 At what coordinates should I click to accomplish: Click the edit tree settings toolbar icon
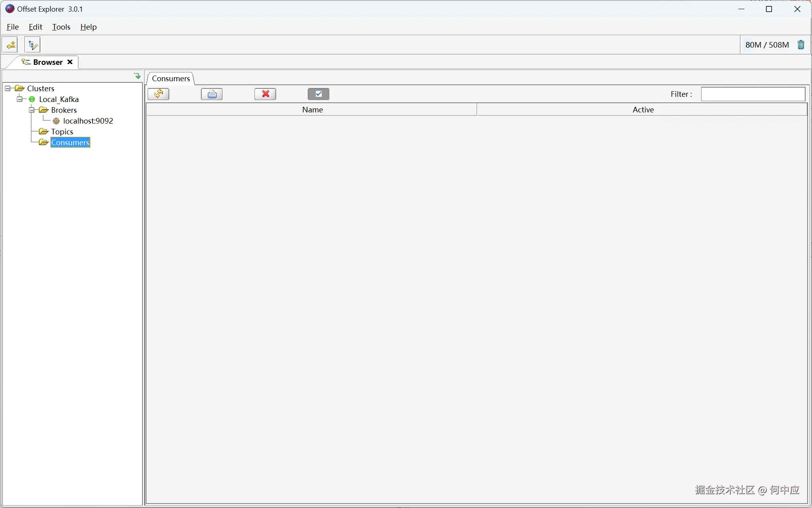point(32,44)
